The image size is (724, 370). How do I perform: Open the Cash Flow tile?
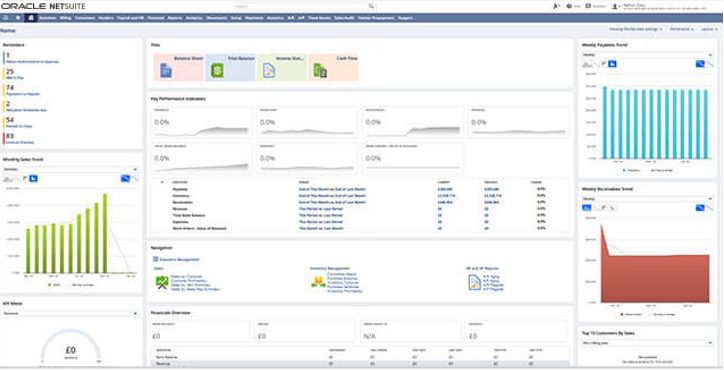click(334, 67)
